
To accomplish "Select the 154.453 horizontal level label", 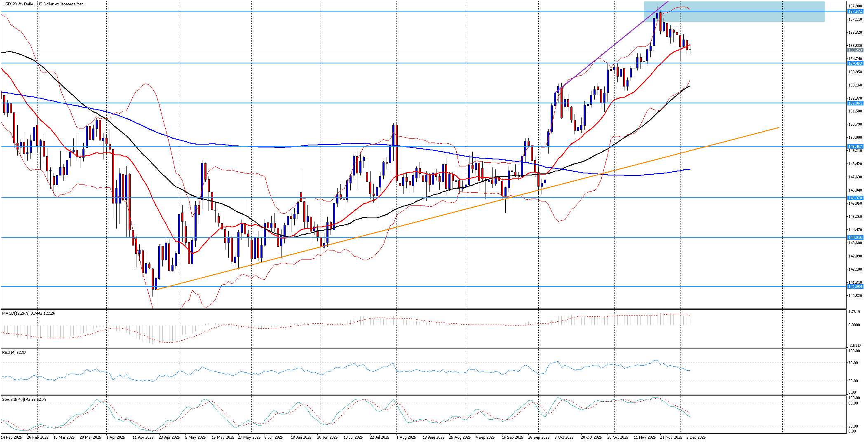I will (x=855, y=63).
